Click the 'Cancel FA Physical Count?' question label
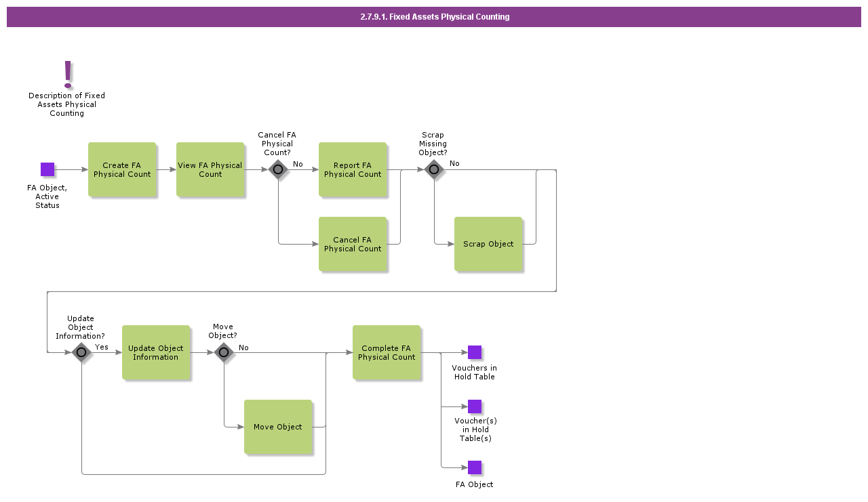868x502 pixels. (277, 144)
